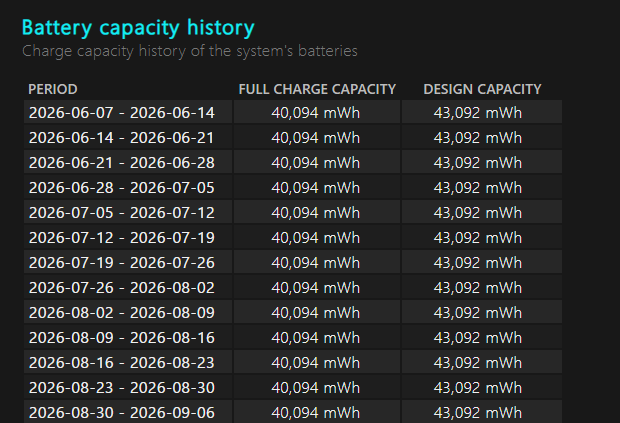This screenshot has width=620, height=423.
Task: Click full charge capacity for 2026-07-05 - 2026-07-12
Action: coord(316,213)
